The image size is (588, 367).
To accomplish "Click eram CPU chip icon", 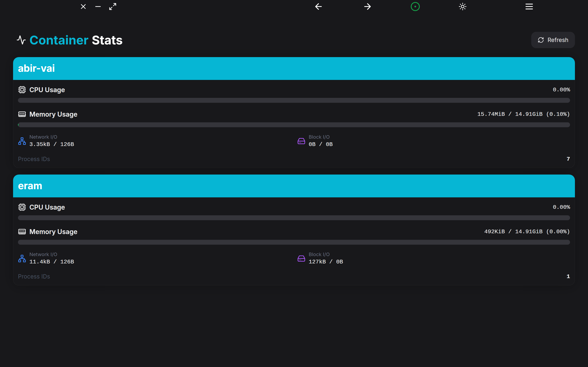I will (x=22, y=207).
